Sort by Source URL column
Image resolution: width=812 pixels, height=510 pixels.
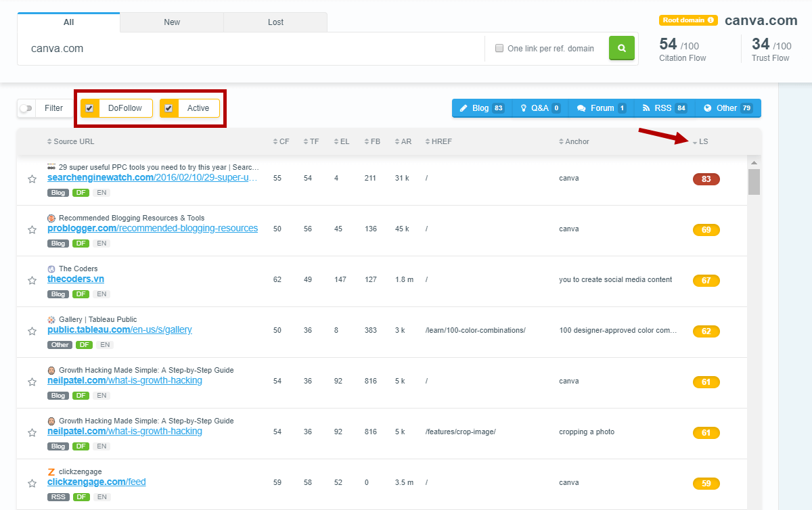[x=71, y=141]
